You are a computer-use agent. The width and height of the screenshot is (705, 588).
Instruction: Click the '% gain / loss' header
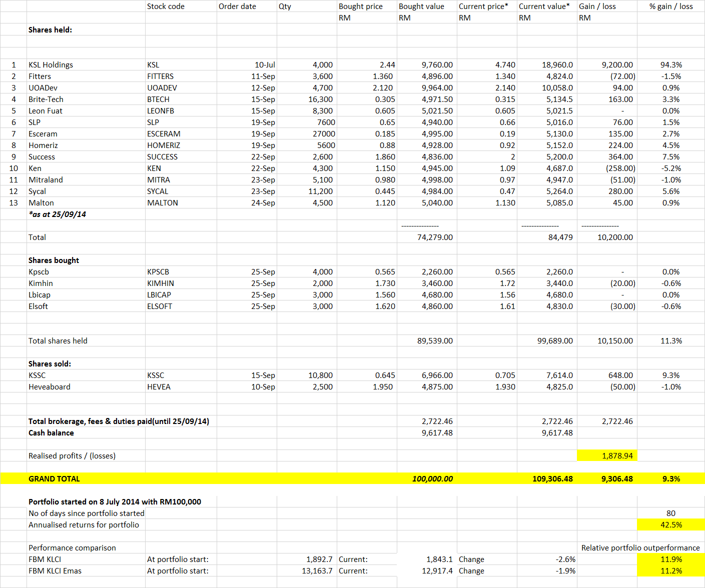tap(671, 6)
